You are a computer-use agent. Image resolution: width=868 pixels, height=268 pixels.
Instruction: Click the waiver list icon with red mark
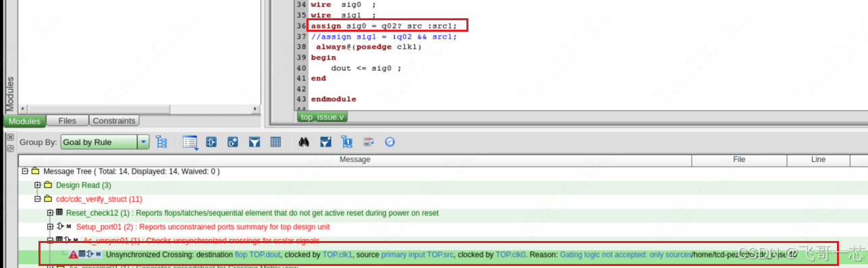pyautogui.click(x=369, y=142)
